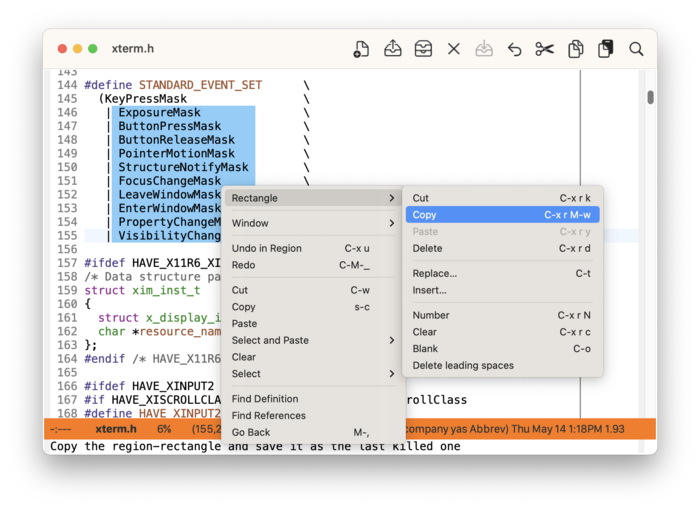The height and width of the screenshot is (511, 700).
Task: Click the paste clipboard toolbar icon
Action: pos(605,49)
